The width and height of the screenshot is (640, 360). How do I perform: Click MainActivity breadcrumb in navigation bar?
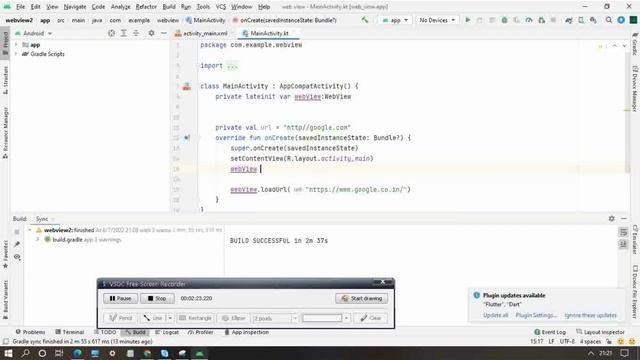(x=206, y=20)
